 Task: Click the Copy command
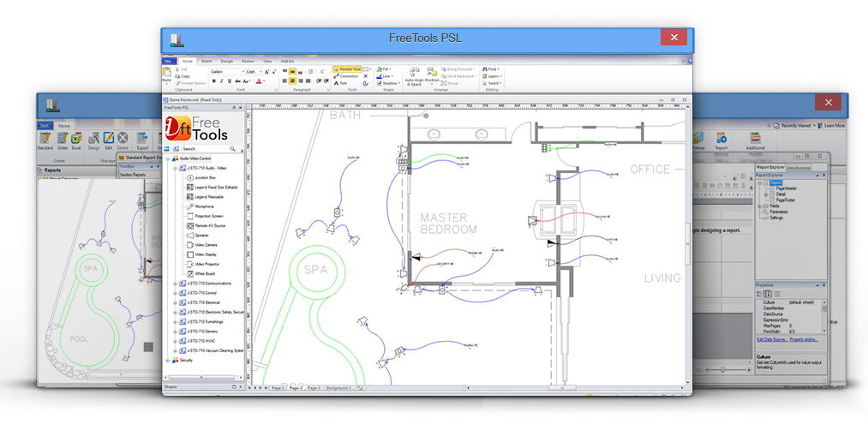183,76
